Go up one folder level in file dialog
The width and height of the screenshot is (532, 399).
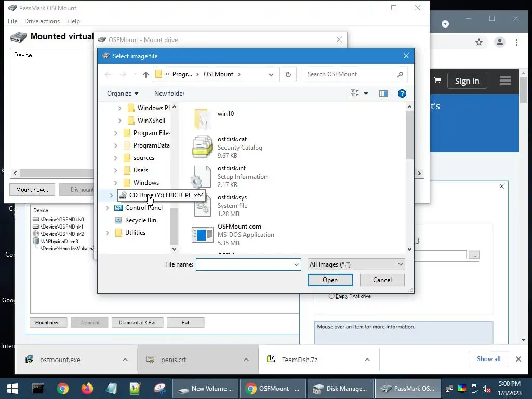point(146,75)
